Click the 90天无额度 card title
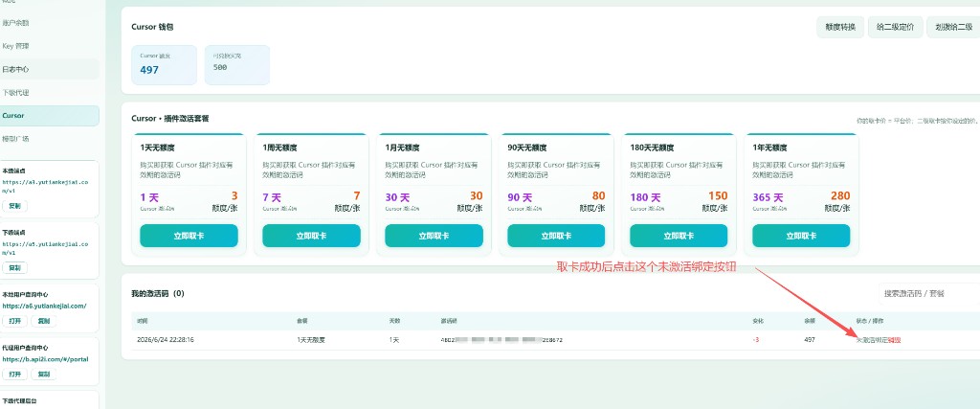Screen dimensions: 980x409 pos(527,148)
